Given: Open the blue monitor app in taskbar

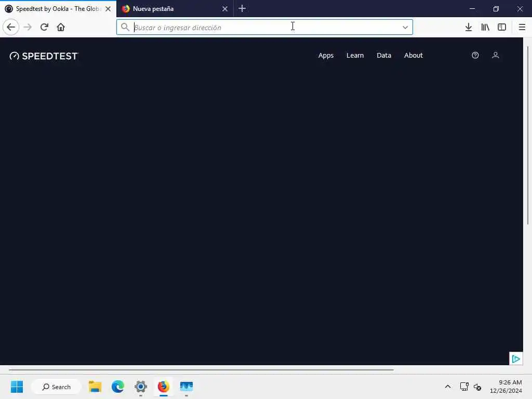Looking at the screenshot, I should coord(187,387).
